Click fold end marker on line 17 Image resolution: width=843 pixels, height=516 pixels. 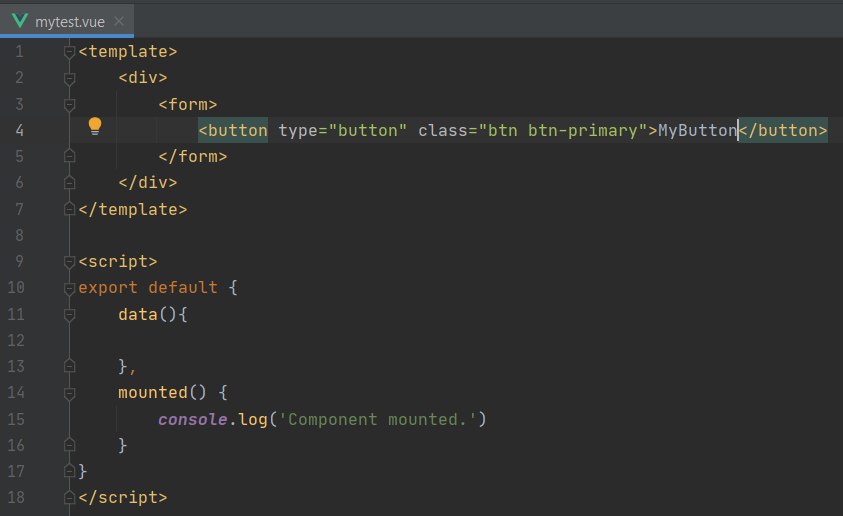[x=69, y=471]
